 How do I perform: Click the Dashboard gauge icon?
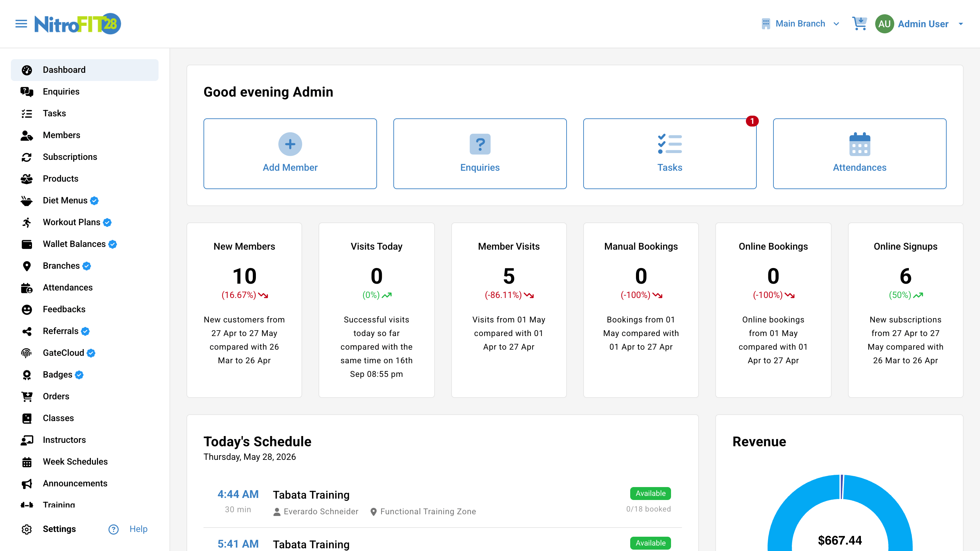(27, 70)
